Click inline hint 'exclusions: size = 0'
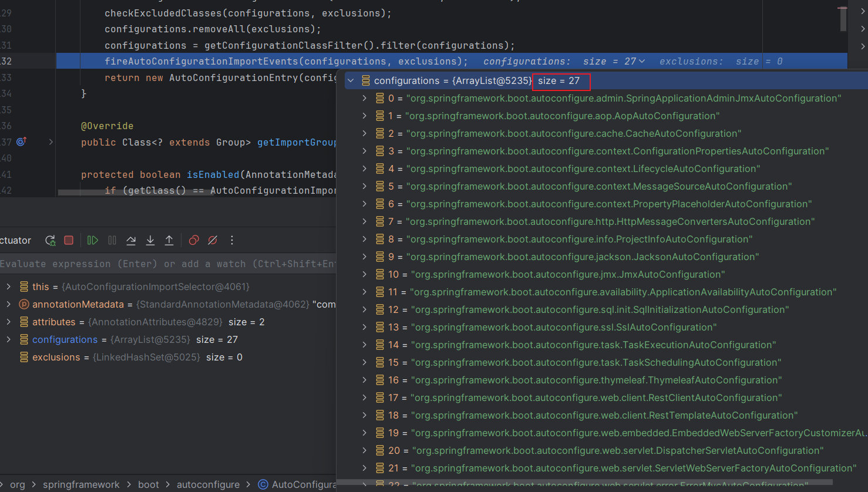Image resolution: width=868 pixels, height=492 pixels. pos(721,61)
